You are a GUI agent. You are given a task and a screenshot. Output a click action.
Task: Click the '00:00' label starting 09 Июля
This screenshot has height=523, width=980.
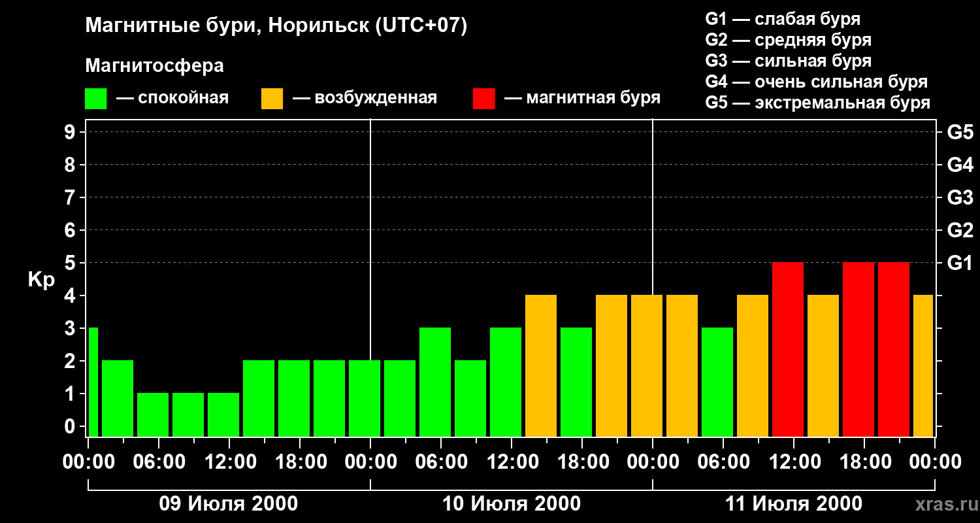[88, 462]
